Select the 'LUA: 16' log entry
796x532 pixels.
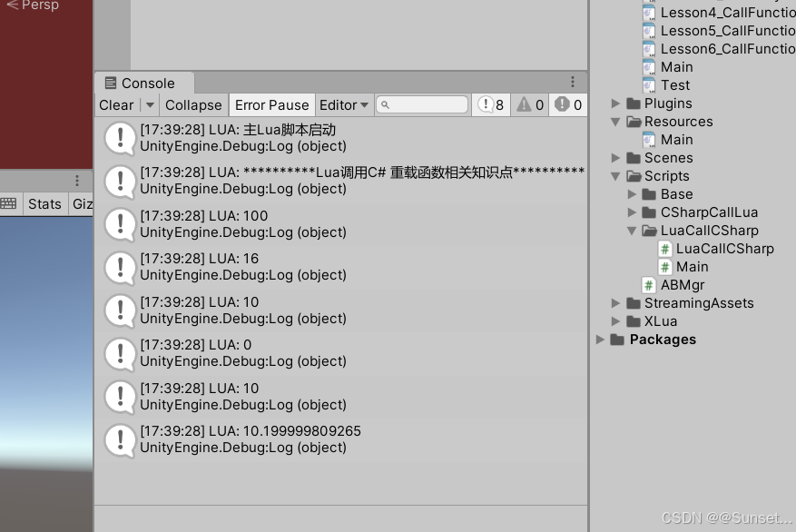[x=340, y=267]
